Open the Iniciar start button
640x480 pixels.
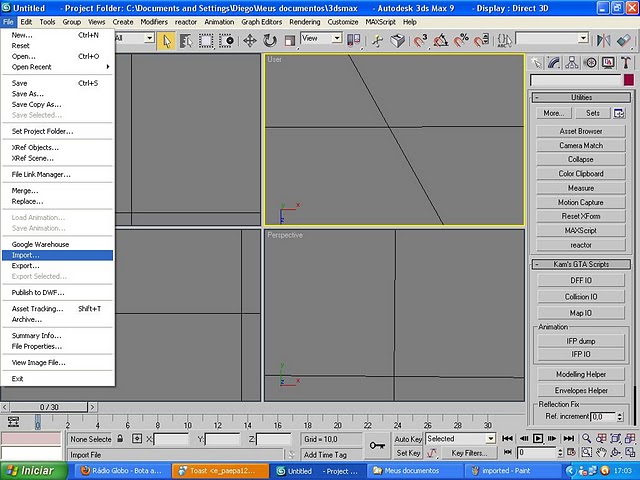[33, 471]
